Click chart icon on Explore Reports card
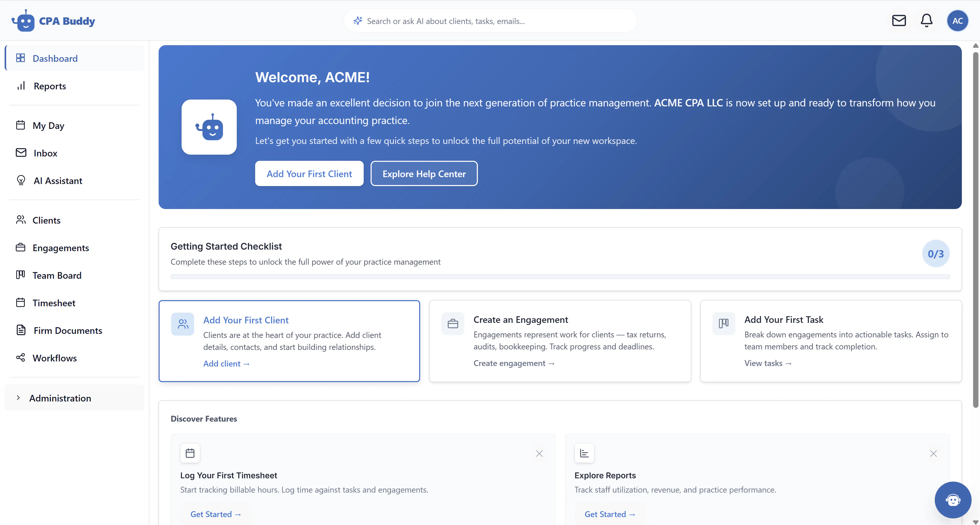Image resolution: width=980 pixels, height=525 pixels. coord(584,453)
